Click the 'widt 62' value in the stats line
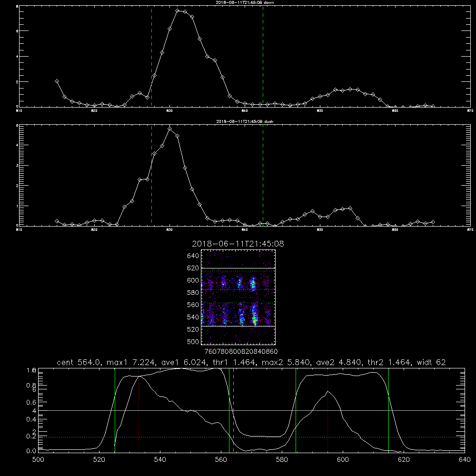The width and height of the screenshot is (476, 476). (x=431, y=362)
